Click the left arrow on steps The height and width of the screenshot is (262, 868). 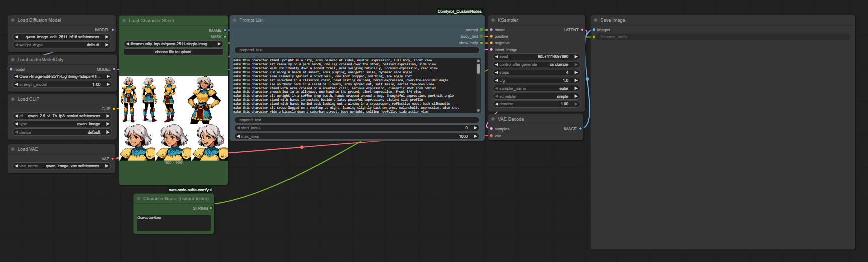click(497, 72)
